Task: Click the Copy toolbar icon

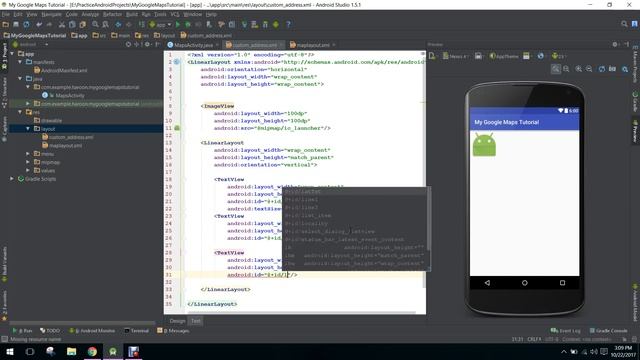Action: pos(72,24)
